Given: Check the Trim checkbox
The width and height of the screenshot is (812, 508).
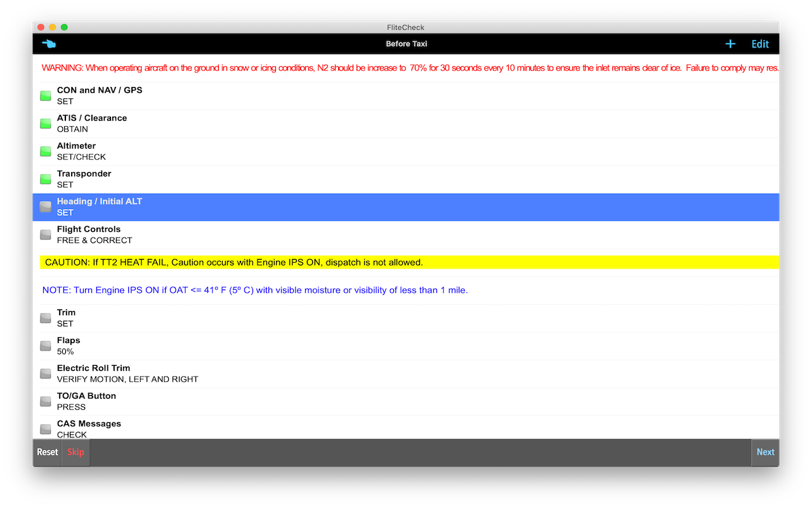Looking at the screenshot, I should (46, 318).
